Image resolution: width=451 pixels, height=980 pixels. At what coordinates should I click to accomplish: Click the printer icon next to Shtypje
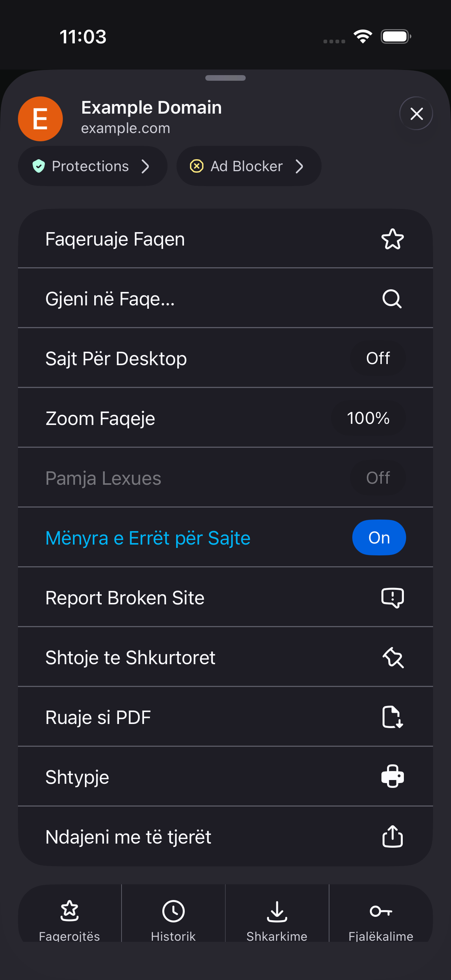392,776
